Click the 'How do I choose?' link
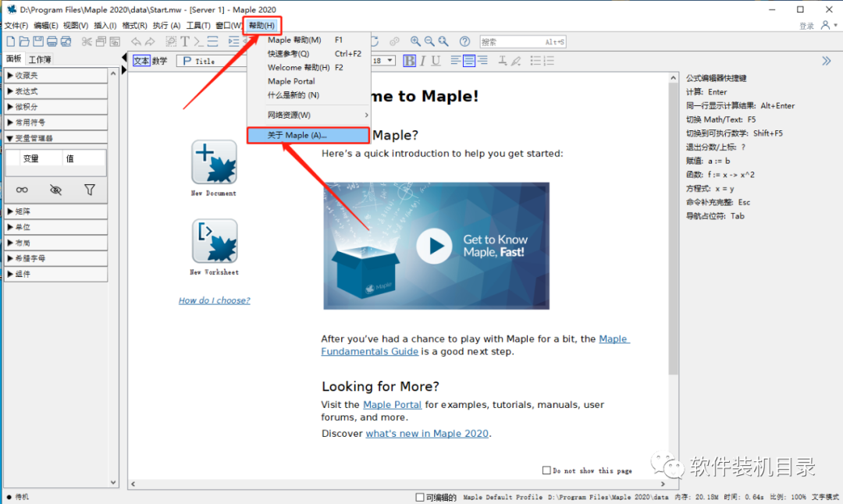Screen dimensions: 843x504 (x=215, y=300)
